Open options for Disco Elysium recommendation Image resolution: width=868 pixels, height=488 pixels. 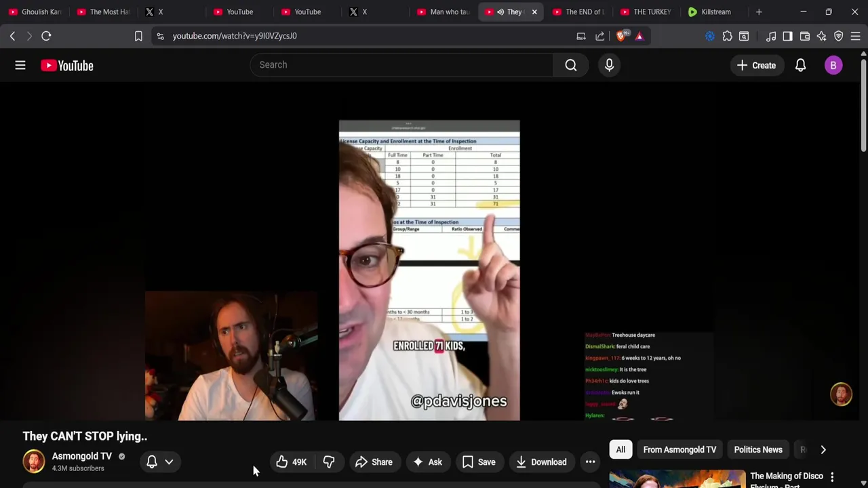832,477
